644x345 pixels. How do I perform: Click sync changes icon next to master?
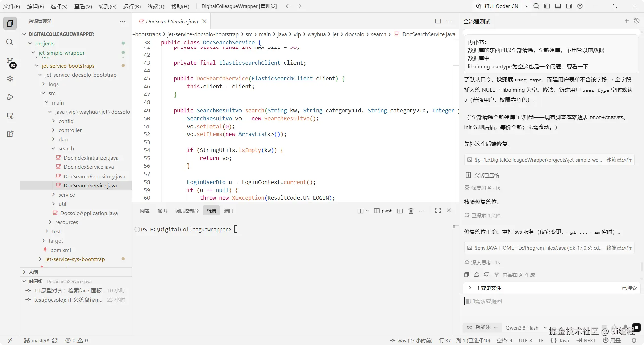click(55, 340)
